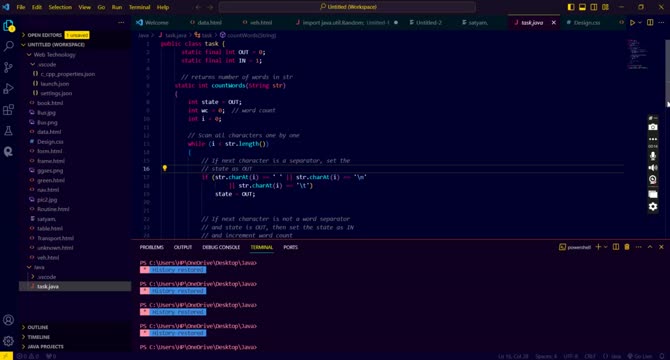Toggle the bottom panel layout button
Screen dimensions: 670x360
point(582,7)
